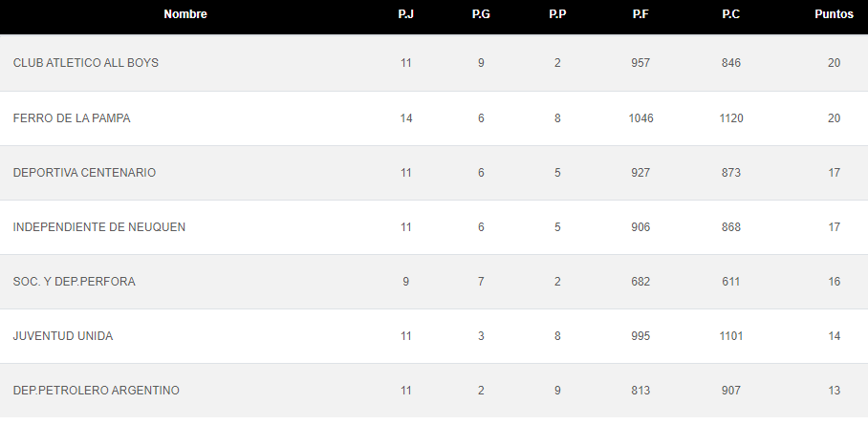This screenshot has height=425, width=868.
Task: Click All Boys' 957 P.F value
Action: point(640,63)
